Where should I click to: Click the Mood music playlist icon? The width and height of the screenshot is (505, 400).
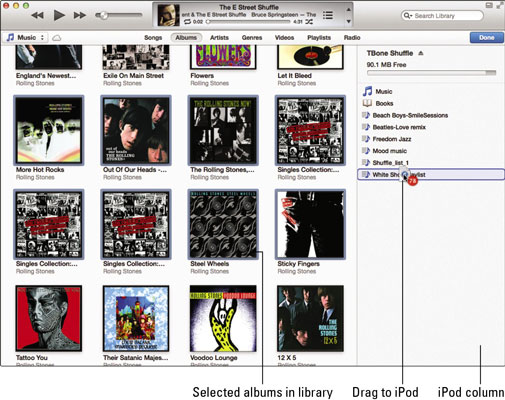point(366,151)
